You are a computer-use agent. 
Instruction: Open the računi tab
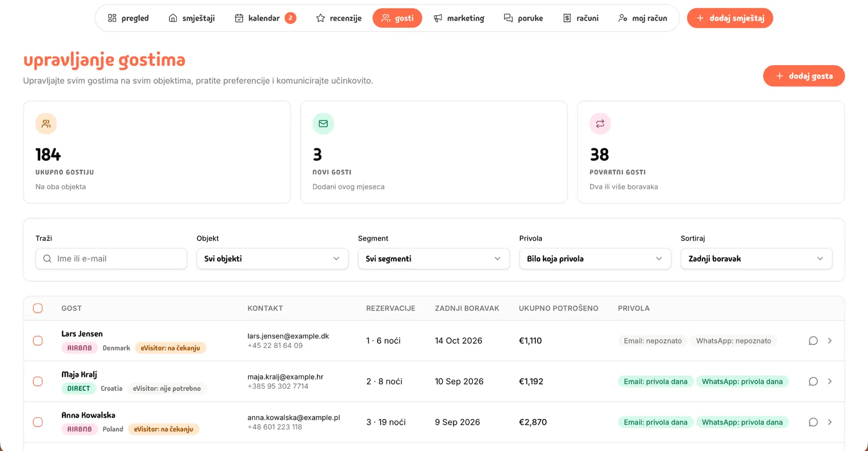click(580, 18)
